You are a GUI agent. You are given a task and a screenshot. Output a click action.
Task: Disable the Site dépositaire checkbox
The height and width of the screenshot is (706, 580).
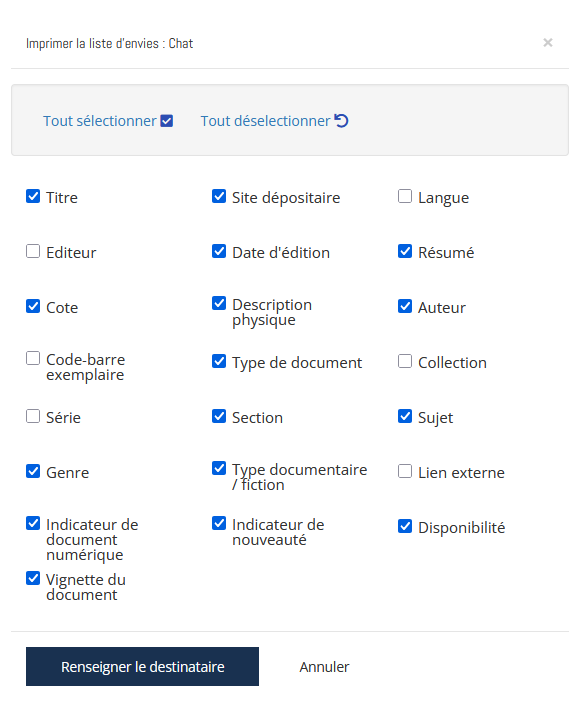pos(219,196)
